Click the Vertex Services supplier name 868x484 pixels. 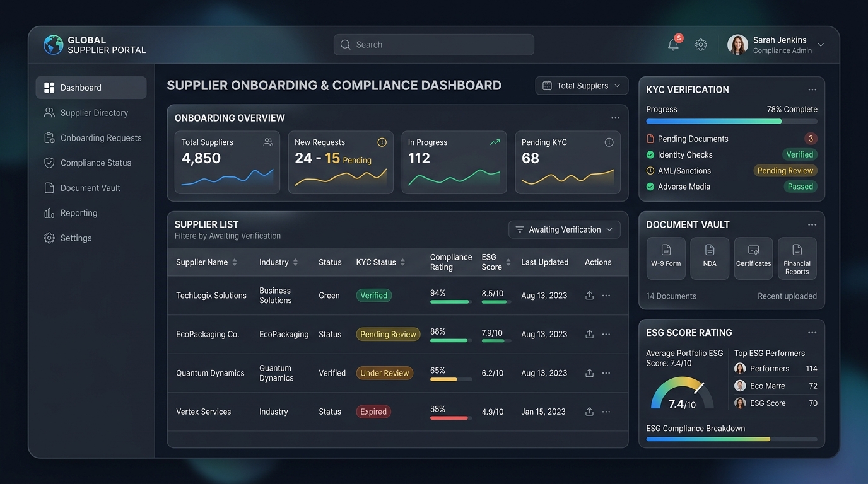pos(203,412)
